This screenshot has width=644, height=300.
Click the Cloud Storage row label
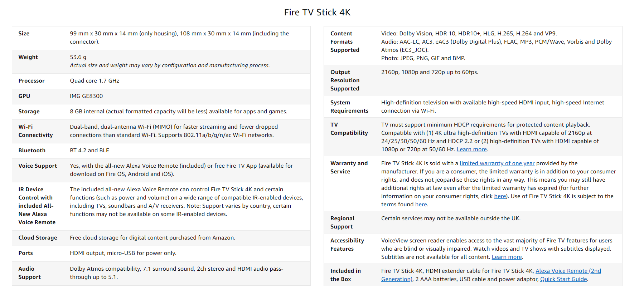pyautogui.click(x=38, y=238)
